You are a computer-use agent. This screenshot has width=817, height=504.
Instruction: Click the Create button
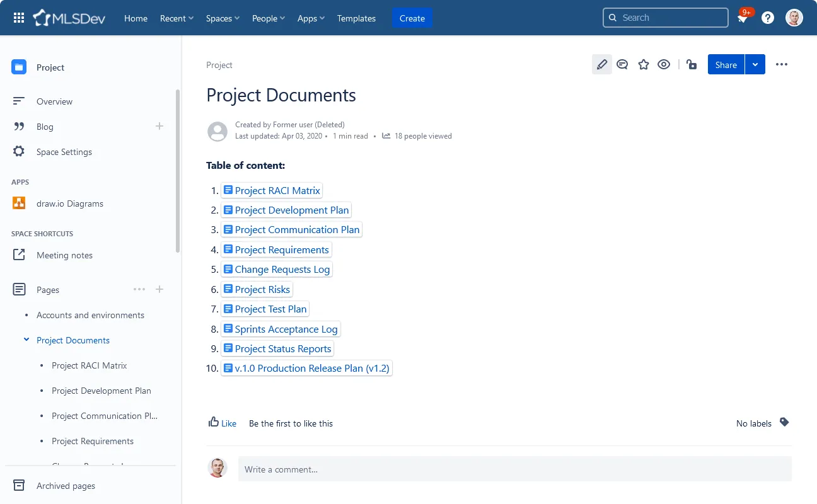412,18
